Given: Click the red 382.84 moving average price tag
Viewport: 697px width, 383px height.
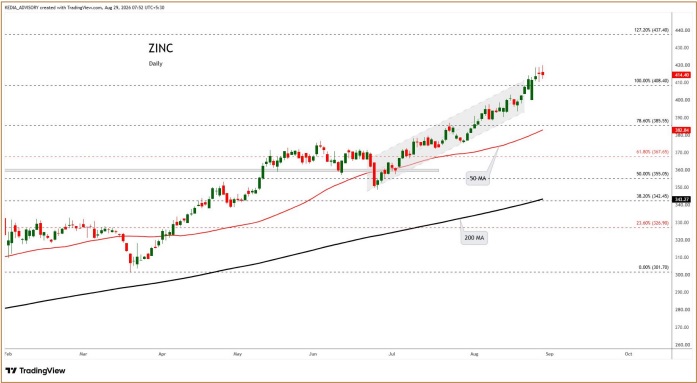Looking at the screenshot, I should click(681, 130).
